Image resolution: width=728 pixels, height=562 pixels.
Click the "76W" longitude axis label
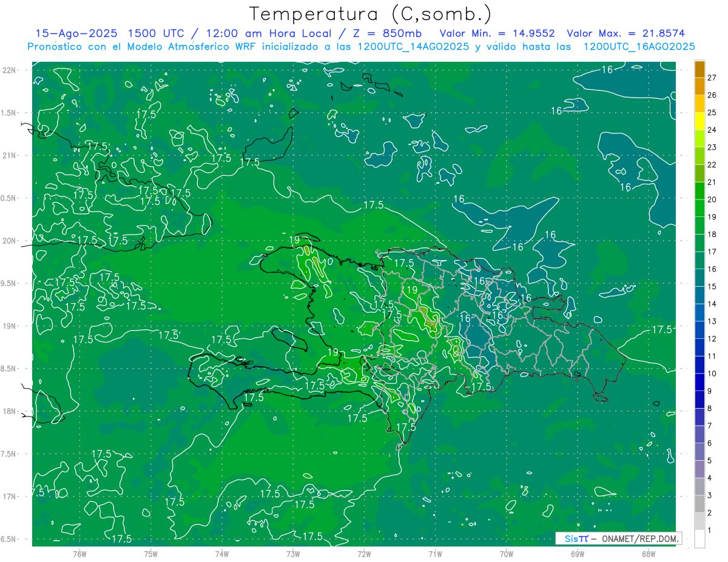point(79,553)
